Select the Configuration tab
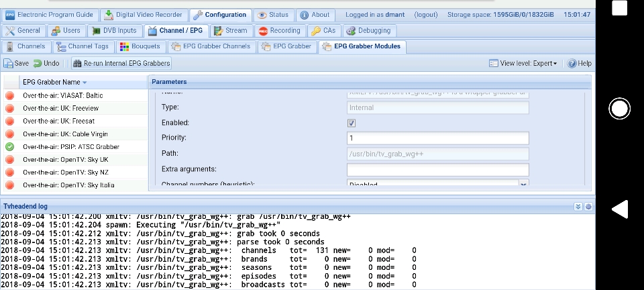The height and width of the screenshot is (290, 644). point(221,15)
